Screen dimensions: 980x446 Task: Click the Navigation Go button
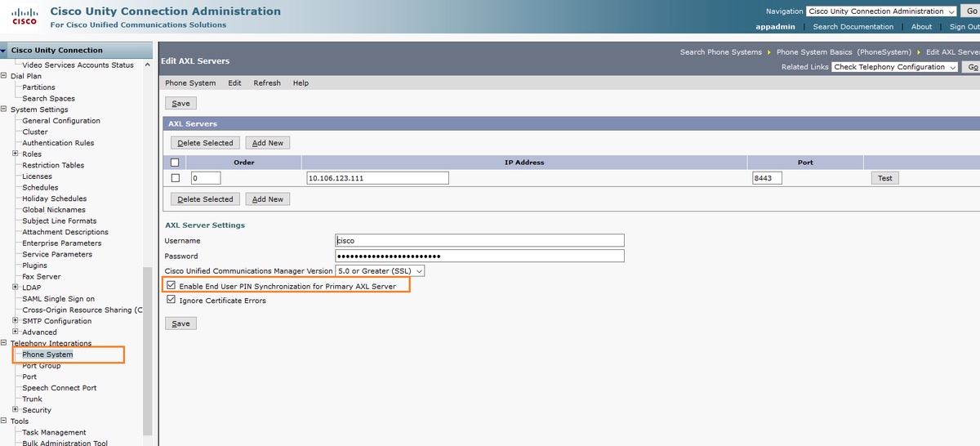(970, 11)
